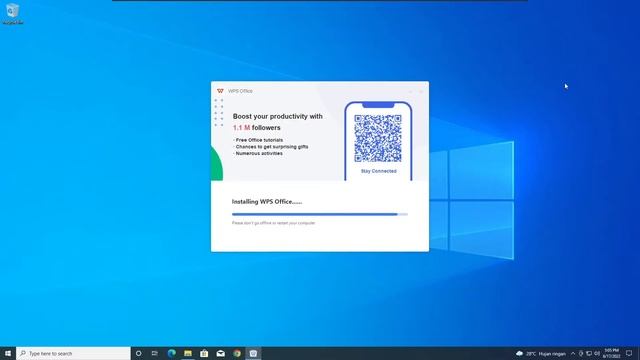Minimize the WPS Office installer window
Image resolution: width=640 pixels, height=360 pixels.
(411, 91)
